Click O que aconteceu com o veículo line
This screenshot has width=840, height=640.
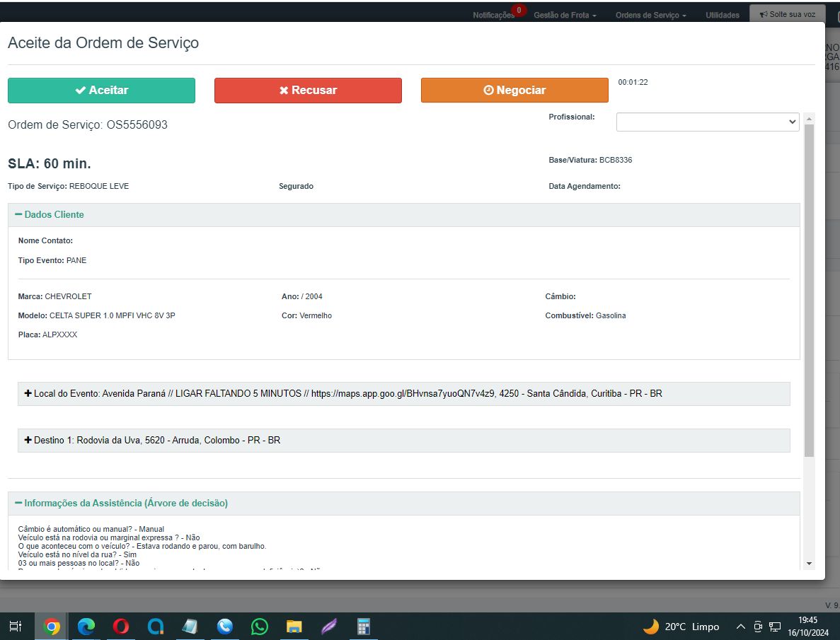click(142, 546)
